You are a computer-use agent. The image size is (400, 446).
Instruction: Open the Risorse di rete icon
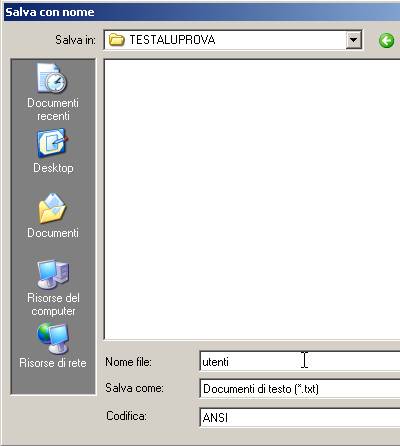point(53,338)
